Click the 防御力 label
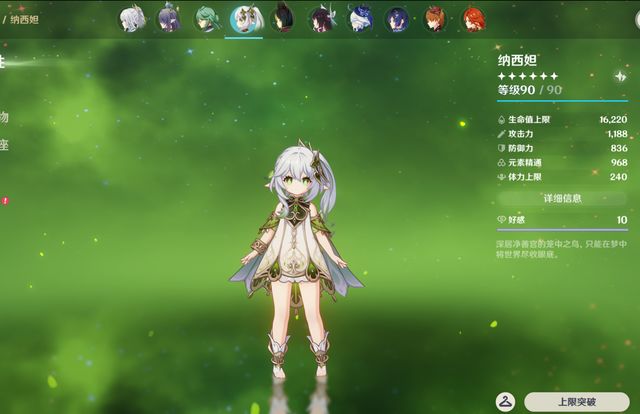This screenshot has height=414, width=640. (521, 148)
